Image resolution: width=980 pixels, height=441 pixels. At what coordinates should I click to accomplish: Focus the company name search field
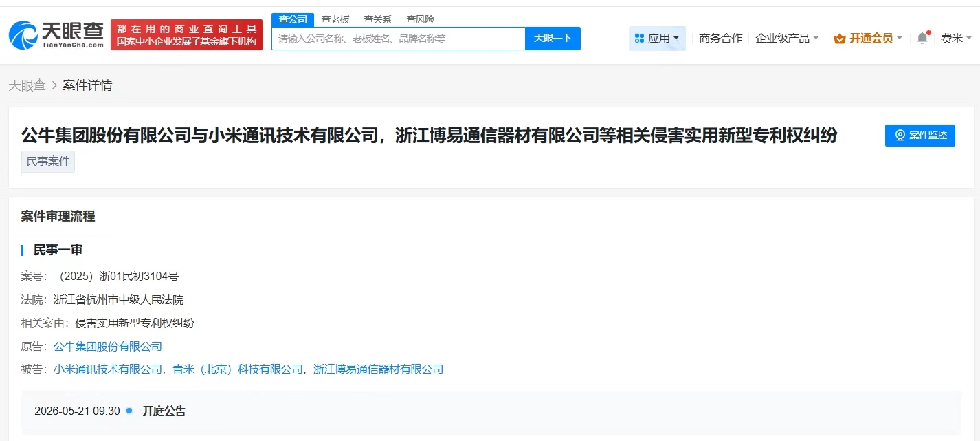pyautogui.click(x=399, y=39)
